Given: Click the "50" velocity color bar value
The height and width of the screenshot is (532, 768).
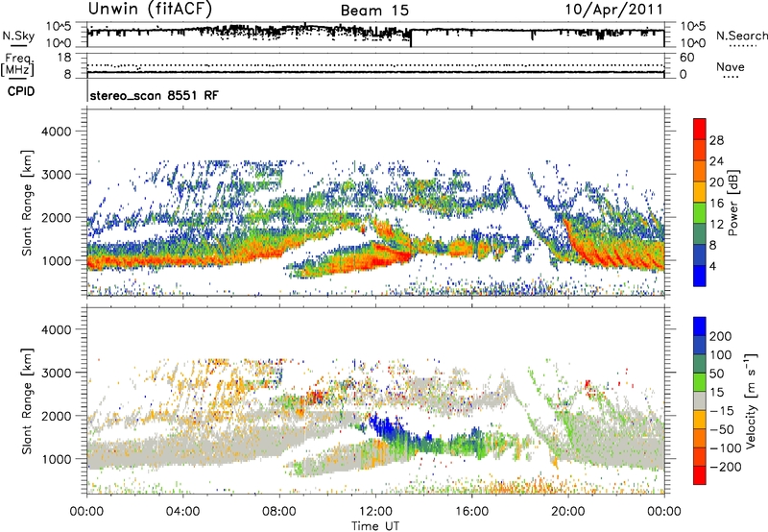Looking at the screenshot, I should coord(716,374).
